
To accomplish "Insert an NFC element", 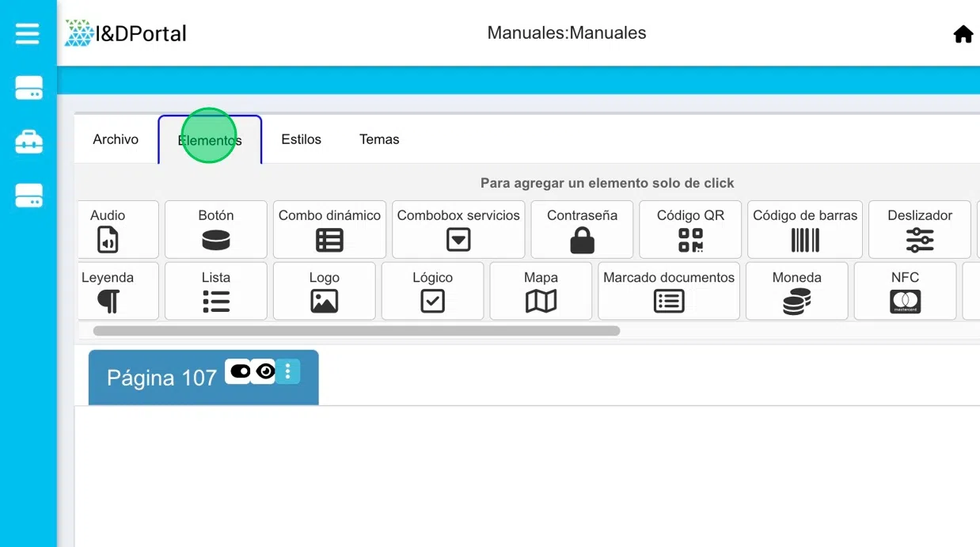I will click(905, 291).
